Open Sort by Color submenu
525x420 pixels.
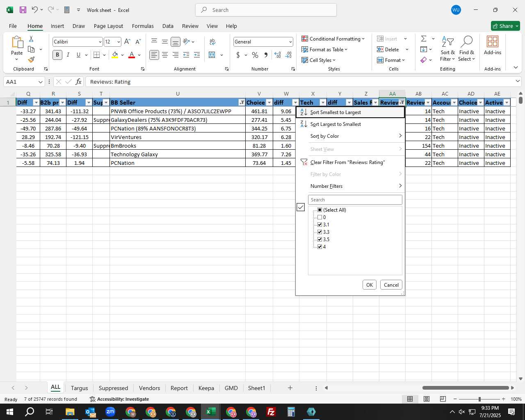point(350,136)
